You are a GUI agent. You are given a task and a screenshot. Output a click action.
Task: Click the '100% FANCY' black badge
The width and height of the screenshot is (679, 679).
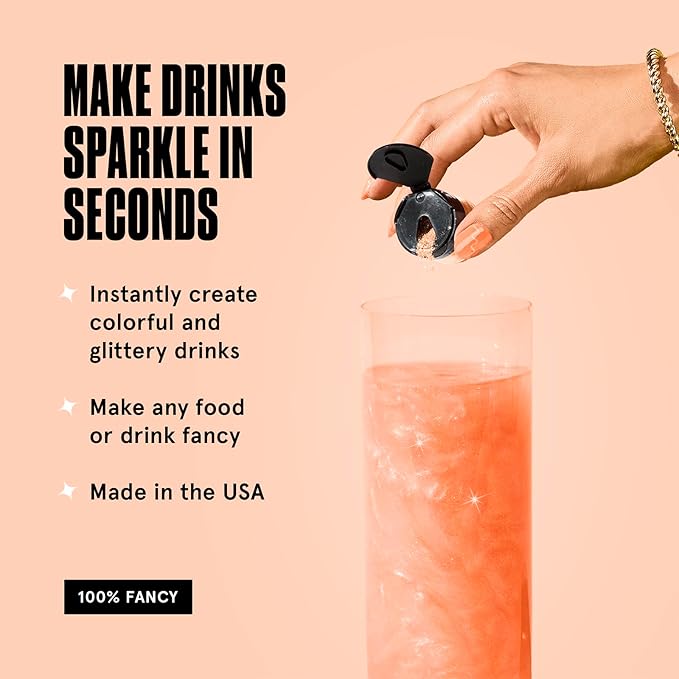[128, 597]
